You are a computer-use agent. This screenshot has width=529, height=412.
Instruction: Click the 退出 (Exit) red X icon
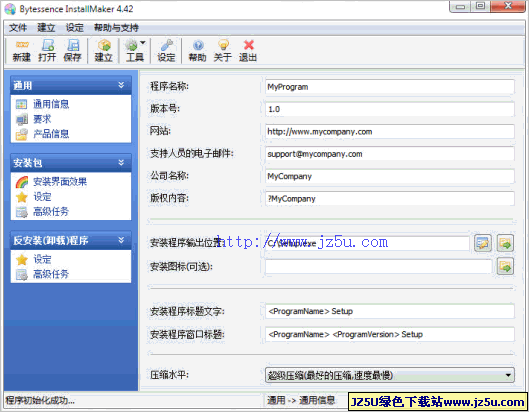(248, 51)
